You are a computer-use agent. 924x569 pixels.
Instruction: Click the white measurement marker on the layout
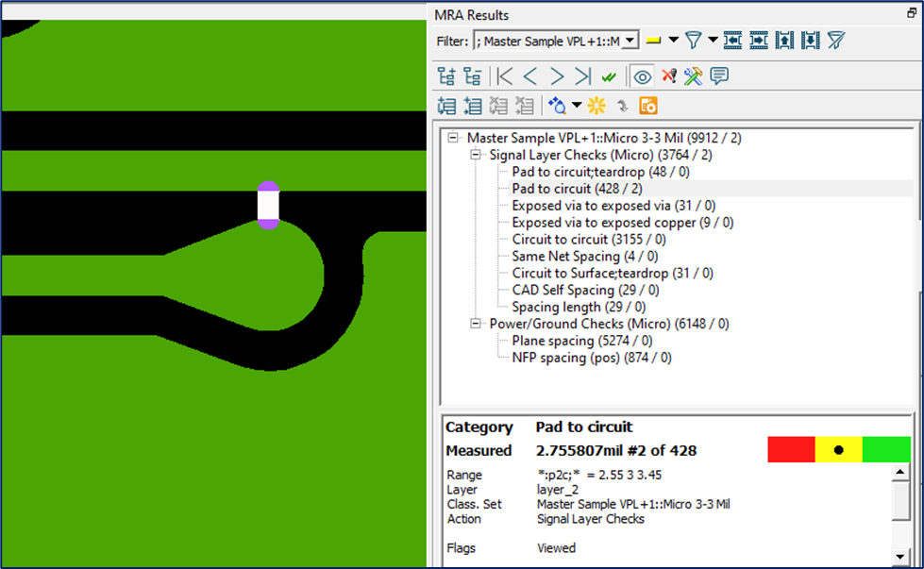[x=269, y=205]
